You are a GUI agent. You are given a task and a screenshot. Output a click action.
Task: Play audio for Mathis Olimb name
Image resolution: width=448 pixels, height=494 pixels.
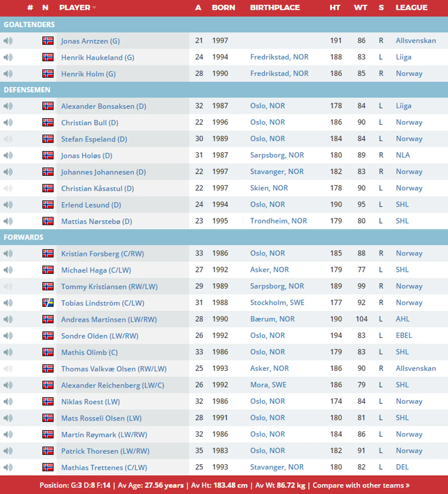8,352
